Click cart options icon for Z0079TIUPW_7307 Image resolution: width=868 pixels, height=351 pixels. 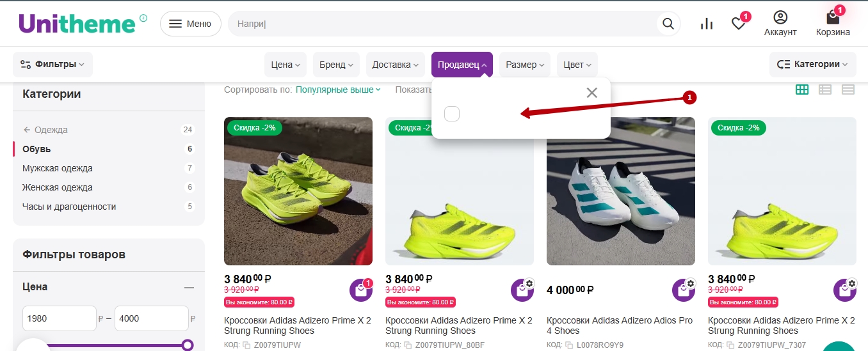(x=845, y=290)
